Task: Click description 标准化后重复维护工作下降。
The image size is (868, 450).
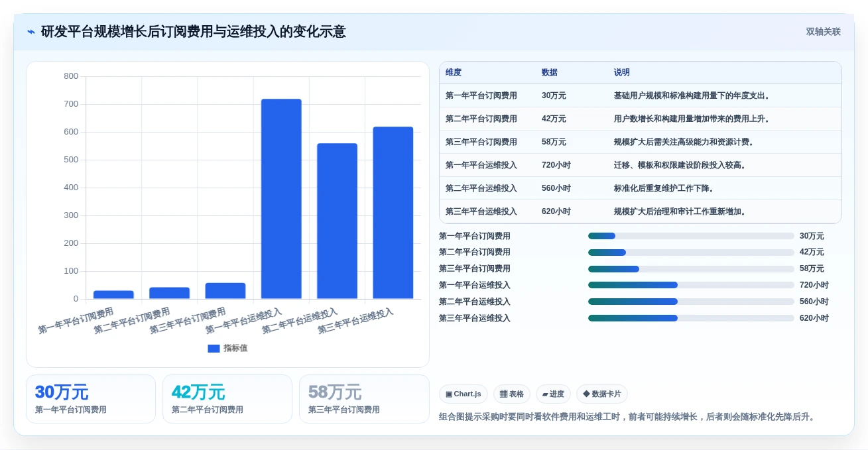Action: pos(666,188)
